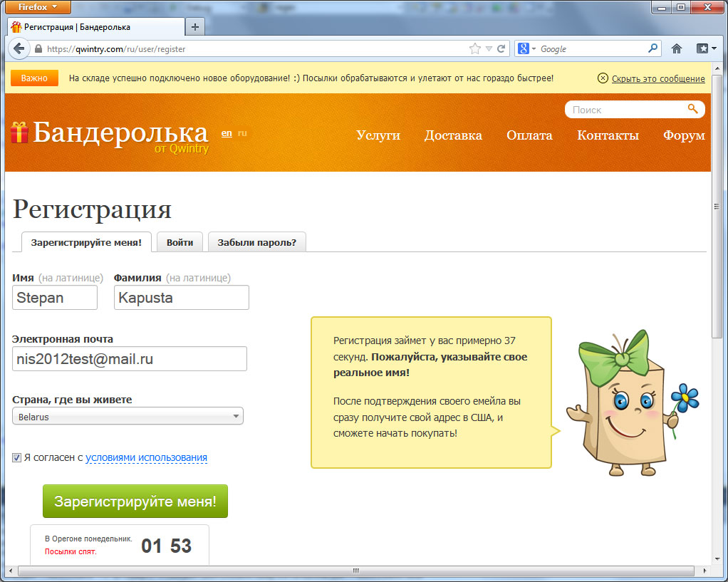Click the Скрыть это сообщение link
Image resolution: width=728 pixels, height=582 pixels.
(x=657, y=78)
